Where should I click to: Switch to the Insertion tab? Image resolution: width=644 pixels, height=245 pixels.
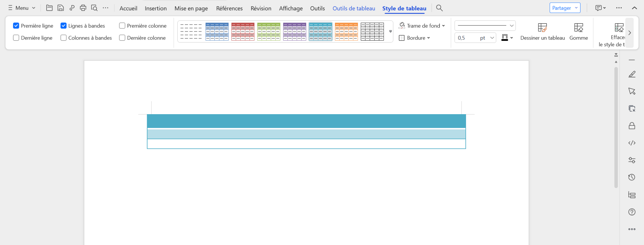click(156, 8)
